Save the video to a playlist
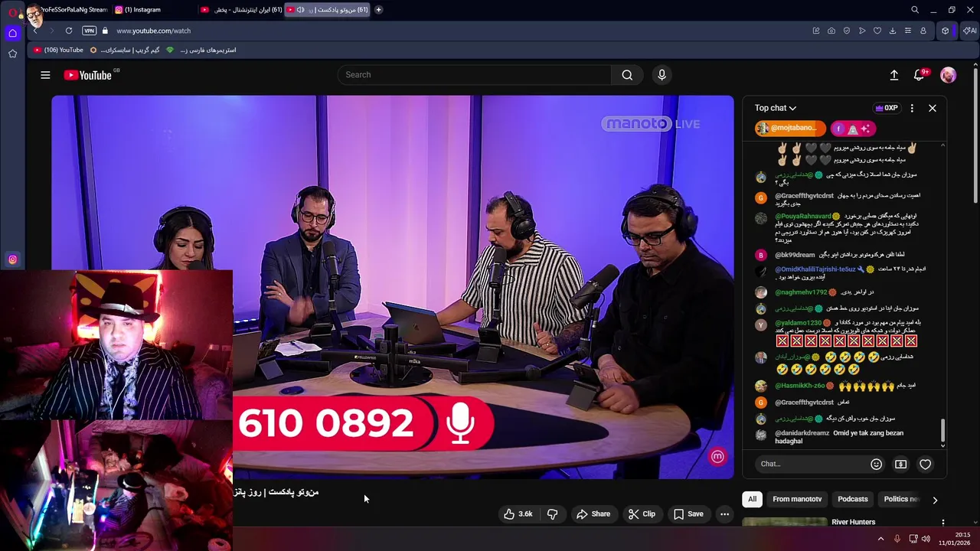This screenshot has width=980, height=551. click(688, 514)
